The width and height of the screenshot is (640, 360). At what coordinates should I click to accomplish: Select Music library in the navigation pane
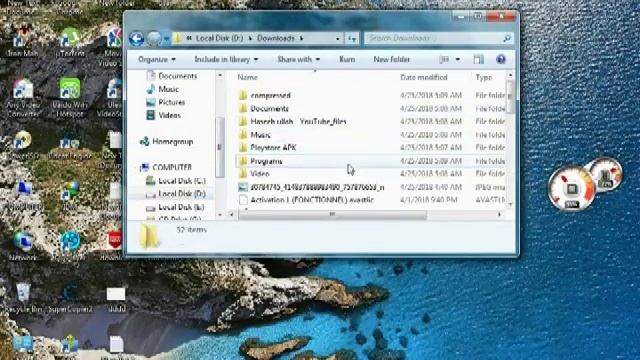coord(162,89)
